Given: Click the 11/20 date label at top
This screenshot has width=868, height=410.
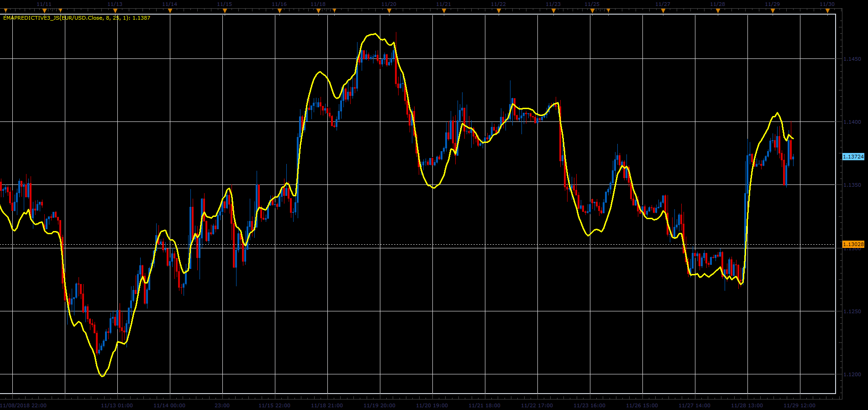Looking at the screenshot, I should [389, 4].
